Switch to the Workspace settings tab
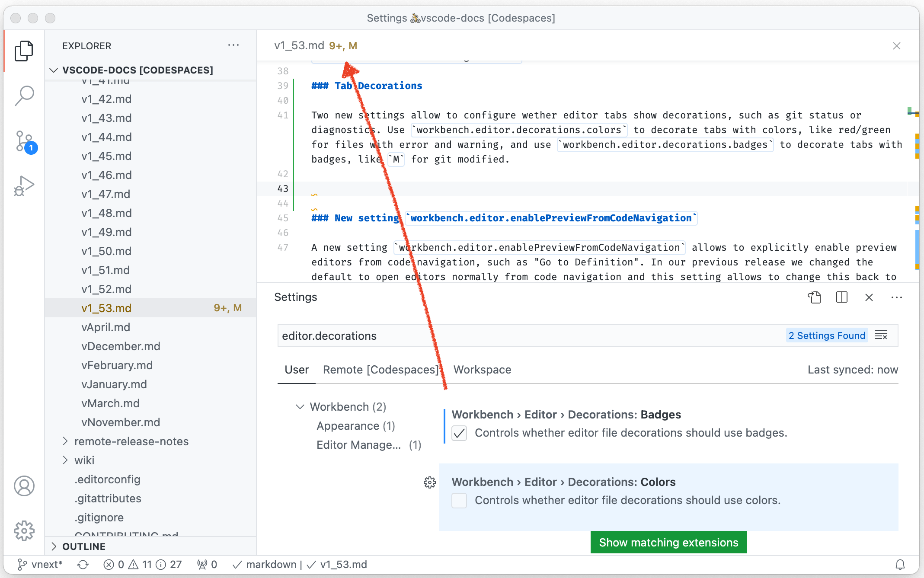The width and height of the screenshot is (924, 578). pos(482,370)
